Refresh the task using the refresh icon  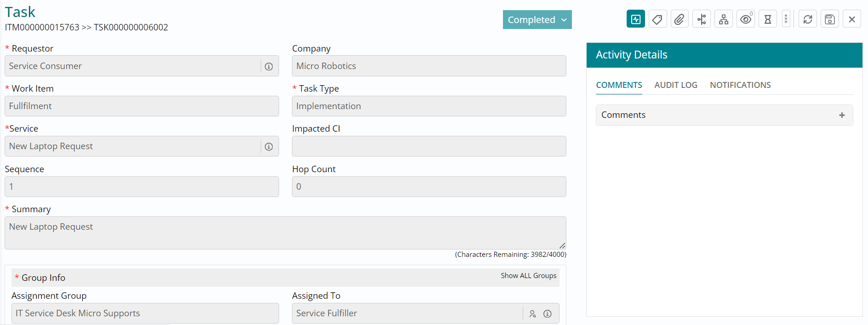tap(808, 19)
